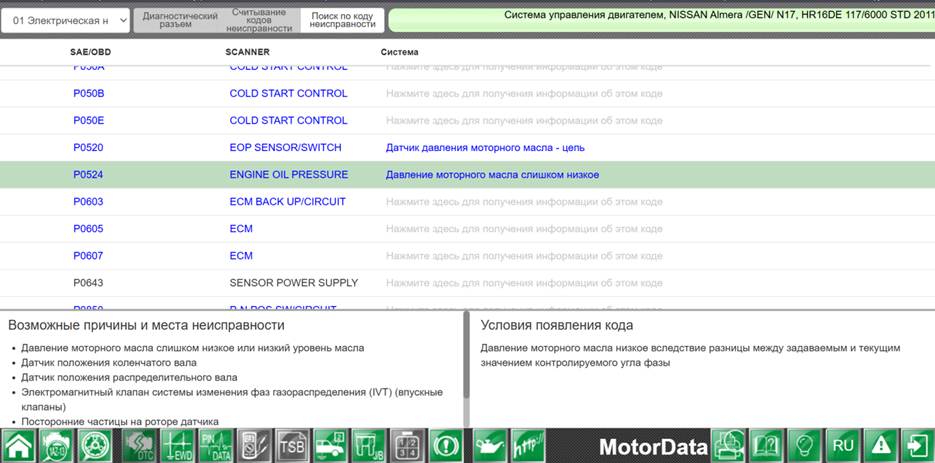Click code P0643 in the list

tap(88, 283)
